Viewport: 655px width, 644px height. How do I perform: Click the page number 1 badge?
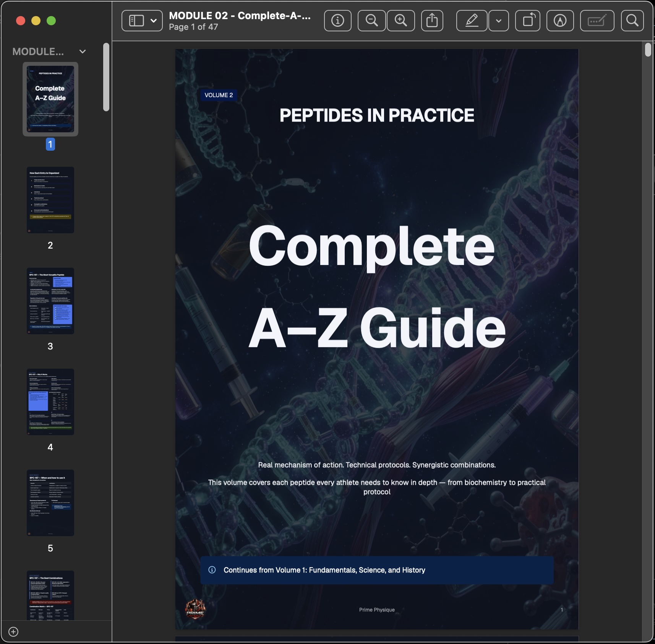tap(50, 144)
